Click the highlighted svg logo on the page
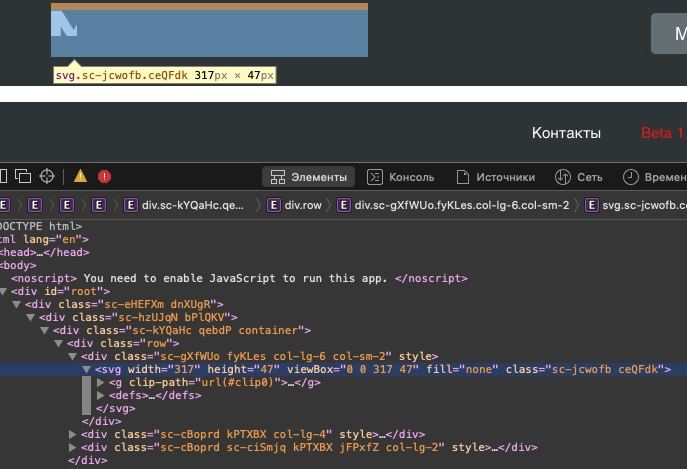The image size is (687, 469). 209,34
